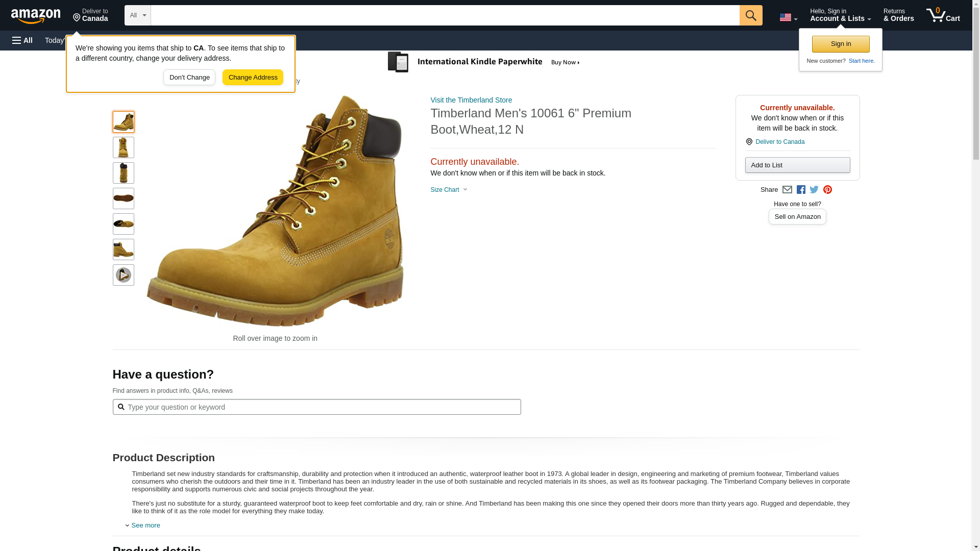The height and width of the screenshot is (551, 980).
Task: Share product on Twitter icon
Action: coord(814,190)
